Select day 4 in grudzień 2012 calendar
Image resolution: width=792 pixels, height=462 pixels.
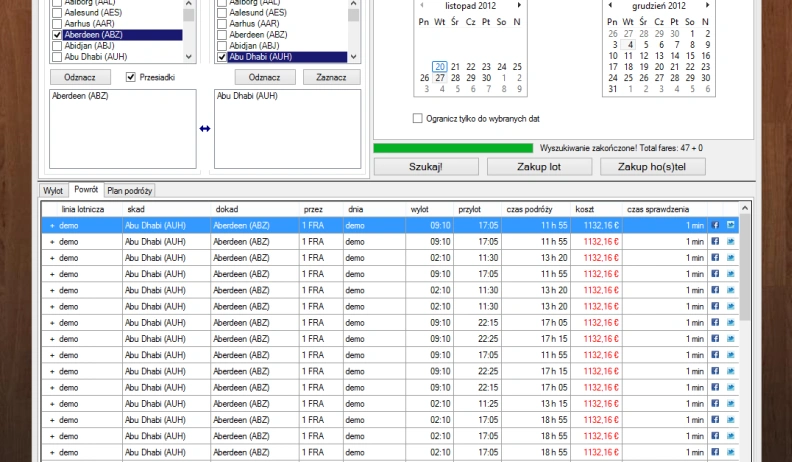coord(630,44)
